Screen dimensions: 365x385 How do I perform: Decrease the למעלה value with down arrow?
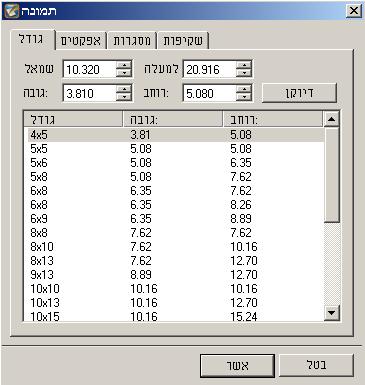click(x=244, y=73)
